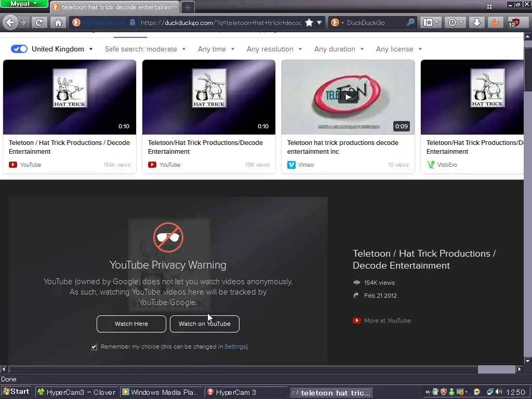This screenshot has height=399, width=532.
Task: Open the browser home page icon
Action: coord(58,22)
